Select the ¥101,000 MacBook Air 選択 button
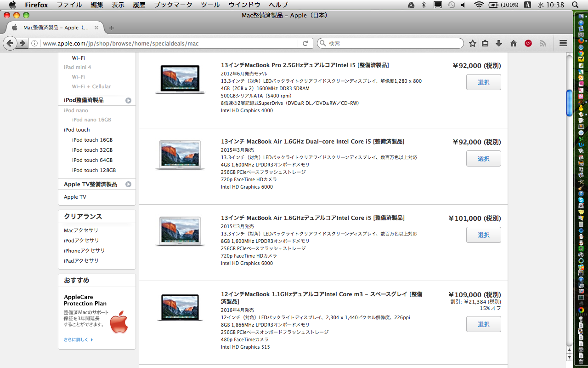This screenshot has width=588, height=368. click(x=484, y=235)
